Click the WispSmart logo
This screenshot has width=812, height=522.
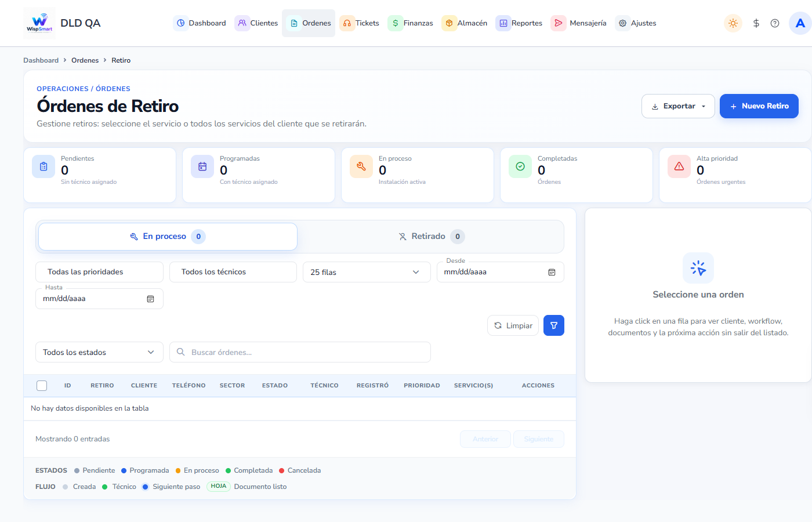39,23
